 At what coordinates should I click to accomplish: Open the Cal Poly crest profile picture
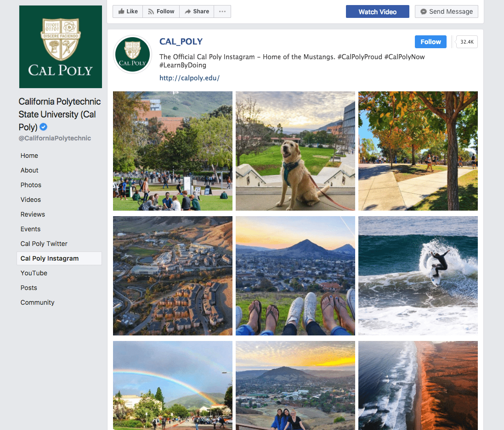pyautogui.click(x=132, y=54)
